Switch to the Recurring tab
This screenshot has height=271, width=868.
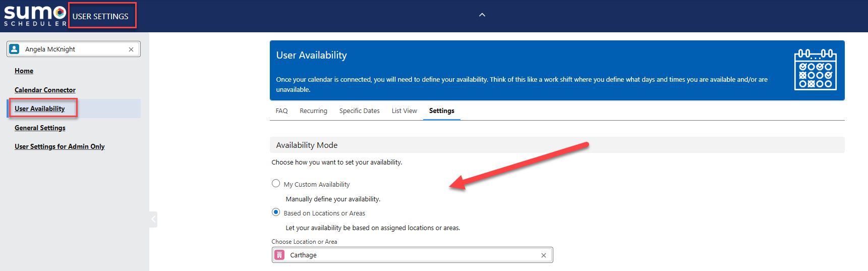tap(313, 111)
